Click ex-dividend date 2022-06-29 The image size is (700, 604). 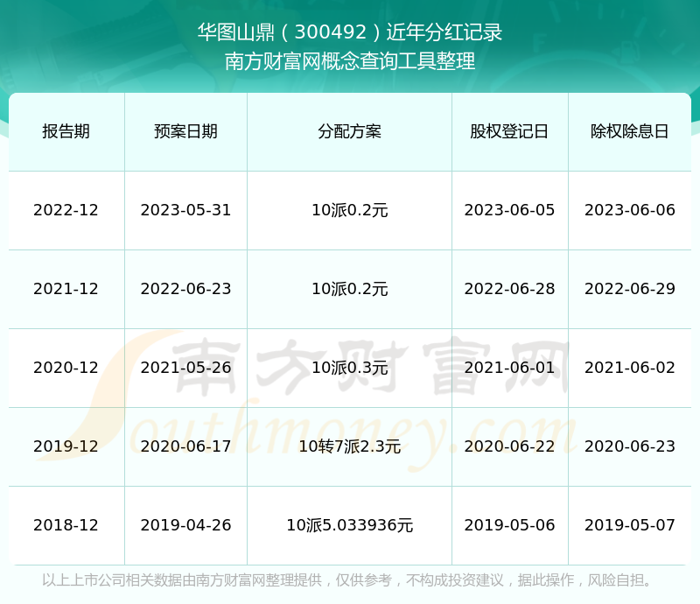pos(629,289)
